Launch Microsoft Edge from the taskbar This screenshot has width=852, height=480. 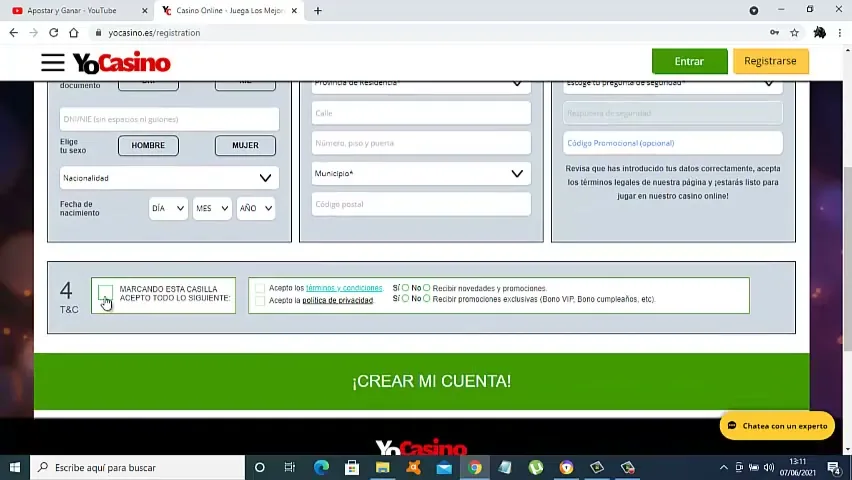321,467
